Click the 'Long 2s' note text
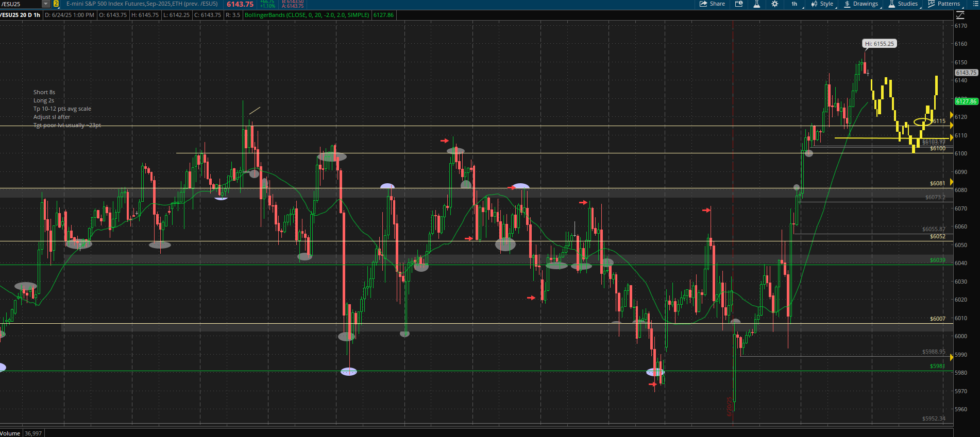Image resolution: width=980 pixels, height=437 pixels. [x=44, y=100]
